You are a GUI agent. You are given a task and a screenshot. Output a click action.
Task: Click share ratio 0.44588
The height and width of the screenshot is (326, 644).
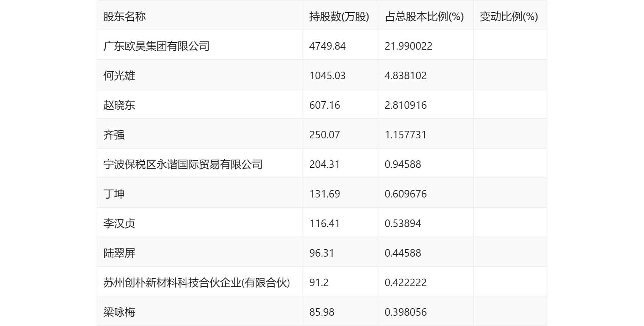click(403, 253)
